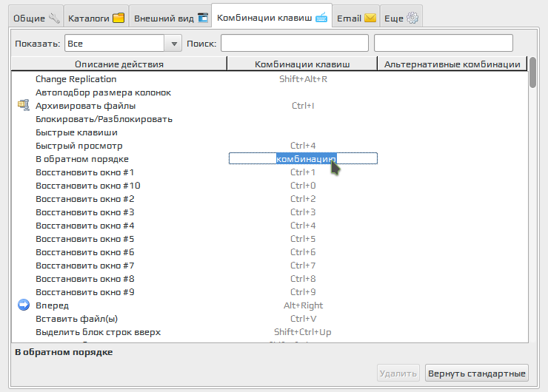Open the Еще tab with gear icon
The image size is (548, 392).
coord(401,17)
